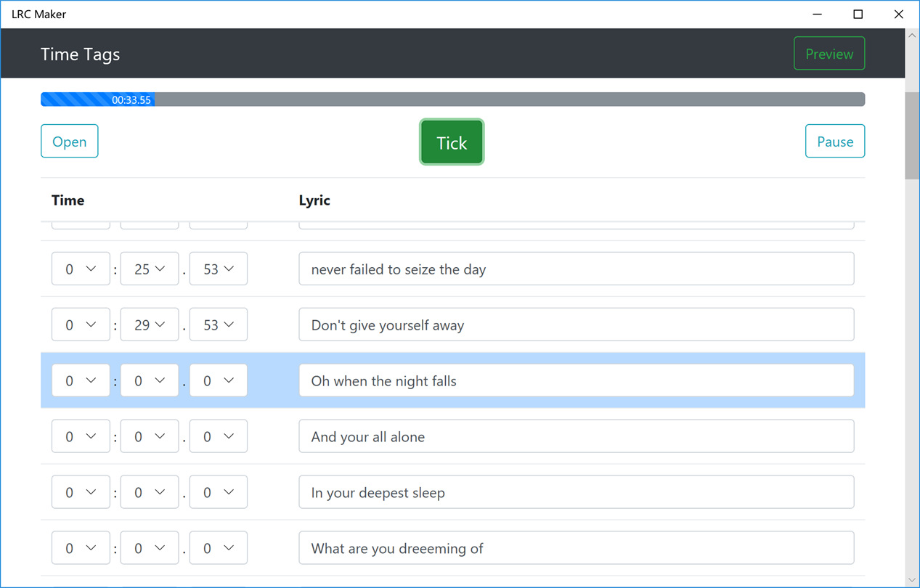This screenshot has width=920, height=588.
Task: Click the vertical scrollbar thumb
Action: pos(912,136)
